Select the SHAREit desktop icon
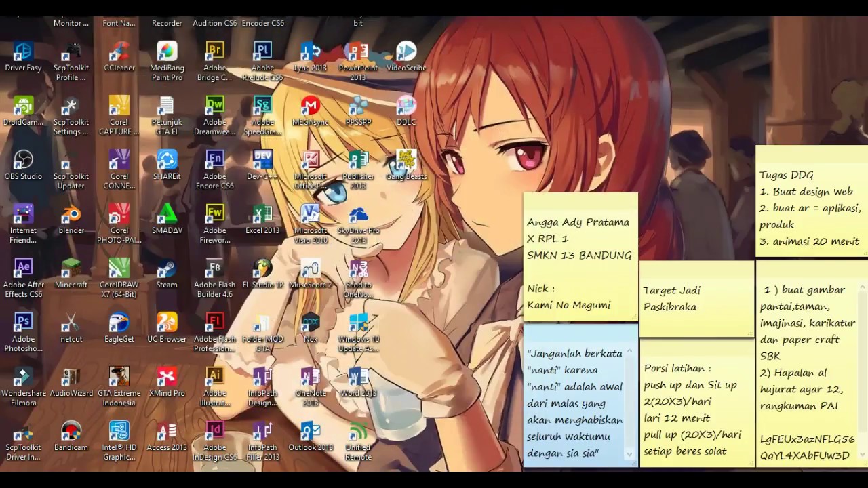868x488 pixels. (x=167, y=165)
